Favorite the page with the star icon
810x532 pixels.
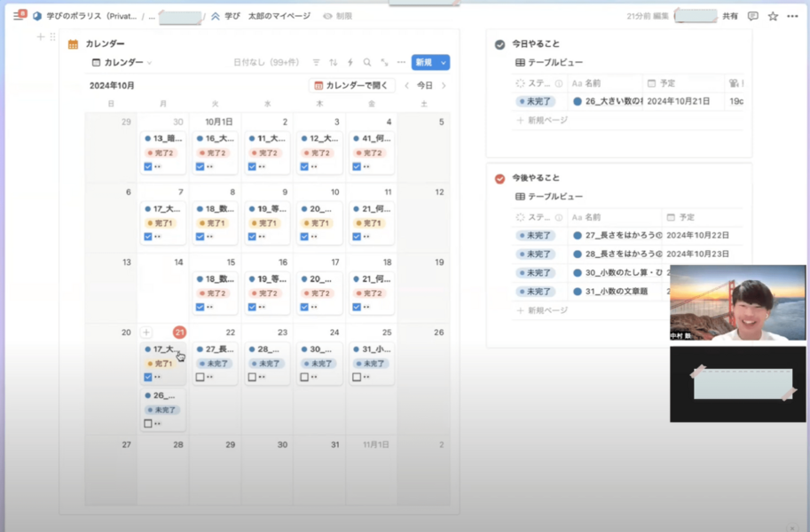coord(773,16)
